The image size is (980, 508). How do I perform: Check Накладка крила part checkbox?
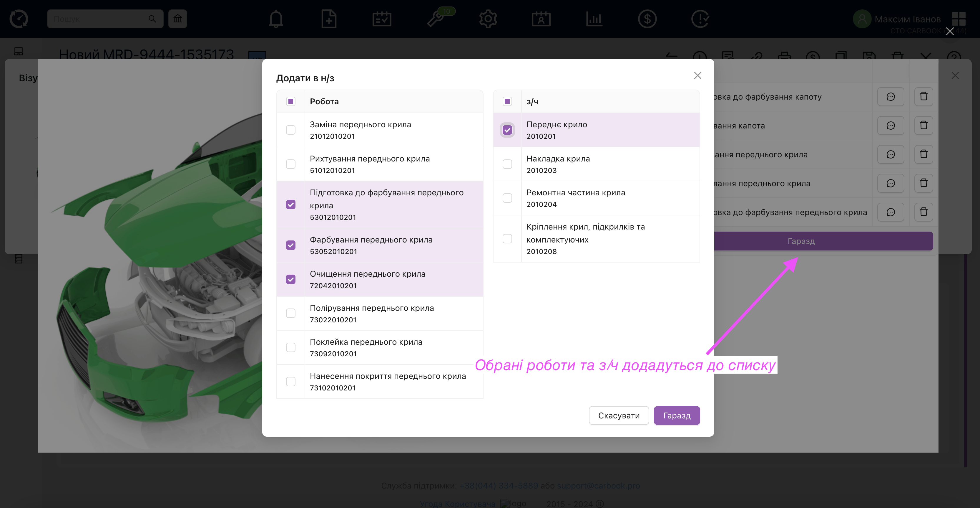click(507, 164)
